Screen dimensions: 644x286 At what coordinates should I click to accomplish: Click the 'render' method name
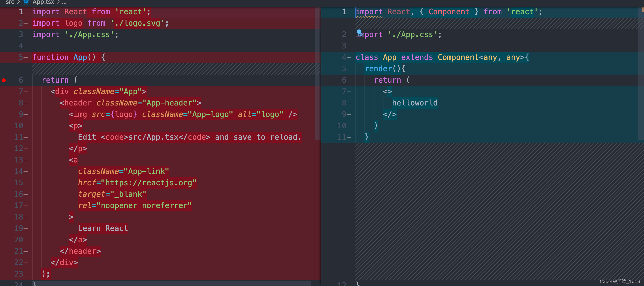coord(378,69)
